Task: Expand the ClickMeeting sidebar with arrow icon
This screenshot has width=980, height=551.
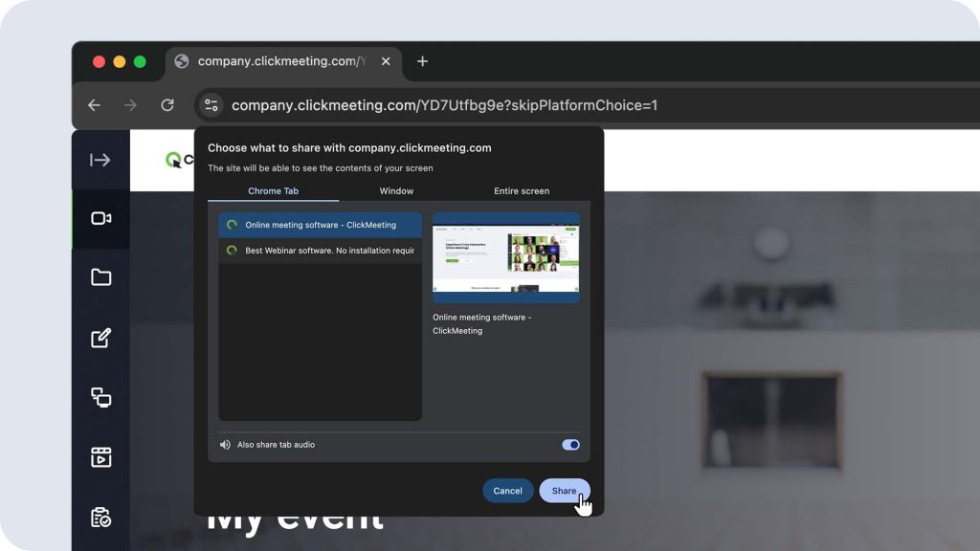Action: click(100, 160)
